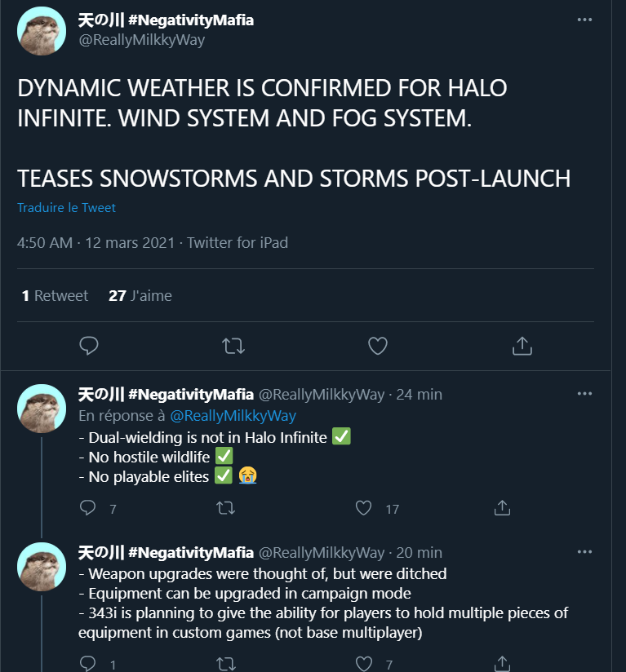
Task: Share the main Halo Infinite tweet
Action: click(522, 346)
